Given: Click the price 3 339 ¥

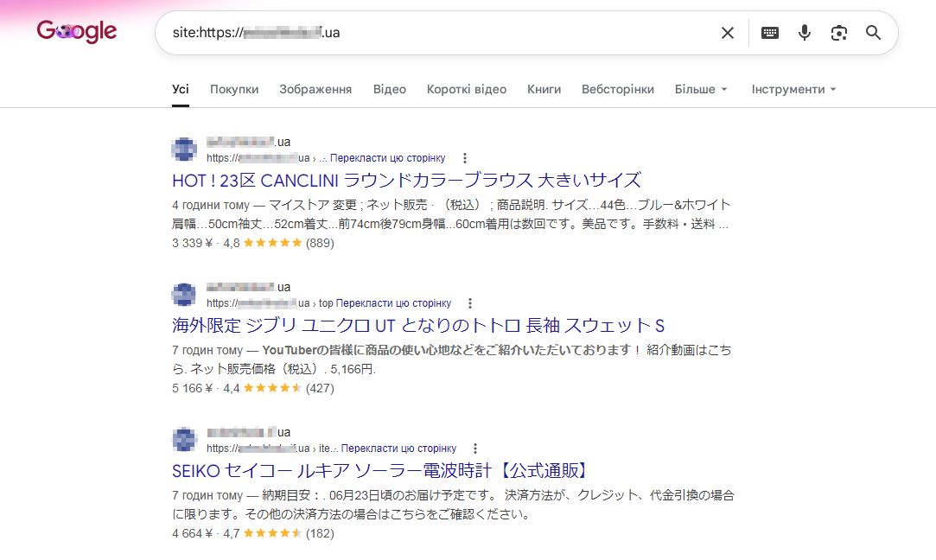Looking at the screenshot, I should coord(192,243).
